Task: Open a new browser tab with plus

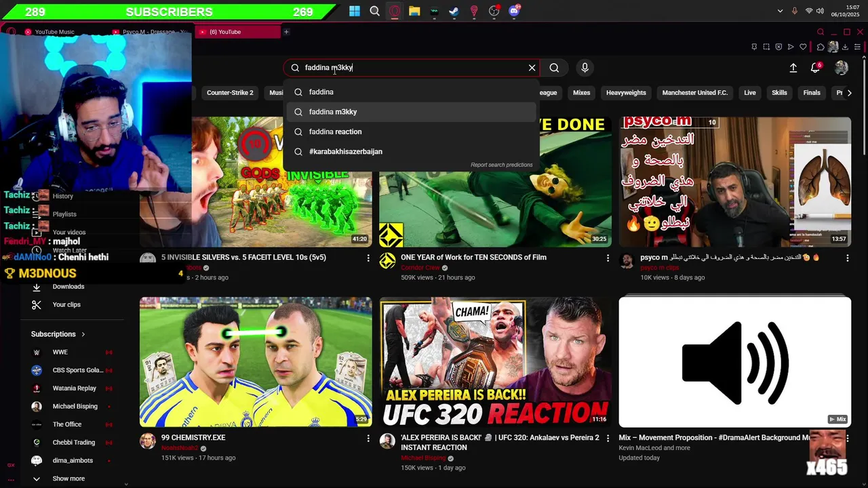Action: [x=286, y=32]
